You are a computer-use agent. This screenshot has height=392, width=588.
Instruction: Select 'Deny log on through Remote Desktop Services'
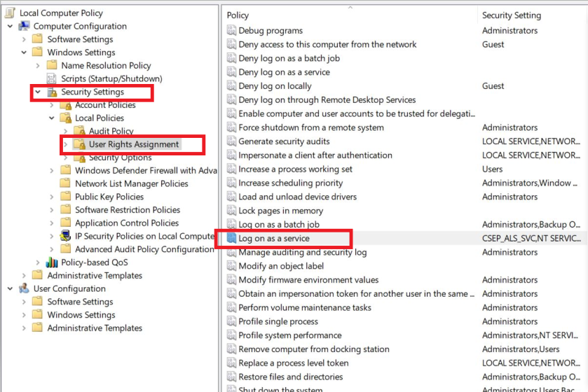click(327, 99)
